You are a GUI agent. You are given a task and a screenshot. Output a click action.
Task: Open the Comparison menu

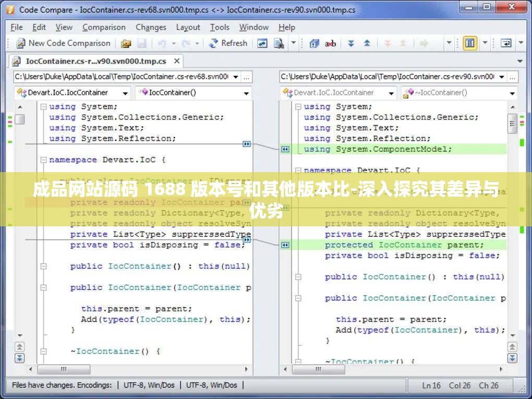coord(104,27)
